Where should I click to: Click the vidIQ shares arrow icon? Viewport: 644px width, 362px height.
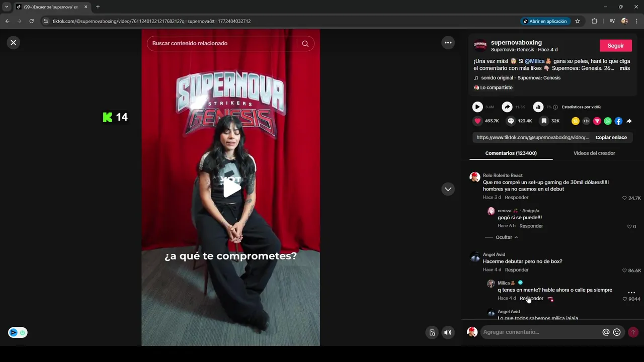tap(507, 107)
